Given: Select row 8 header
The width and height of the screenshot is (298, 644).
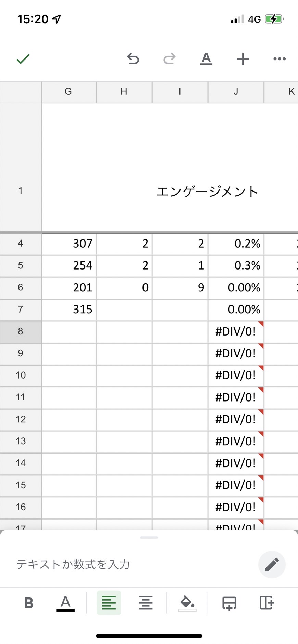Looking at the screenshot, I should [21, 331].
